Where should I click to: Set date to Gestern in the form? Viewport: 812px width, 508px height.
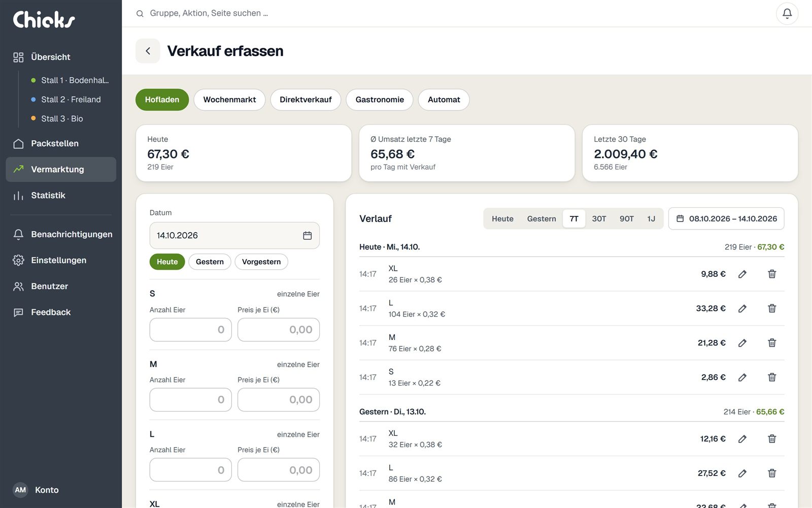coord(210,262)
